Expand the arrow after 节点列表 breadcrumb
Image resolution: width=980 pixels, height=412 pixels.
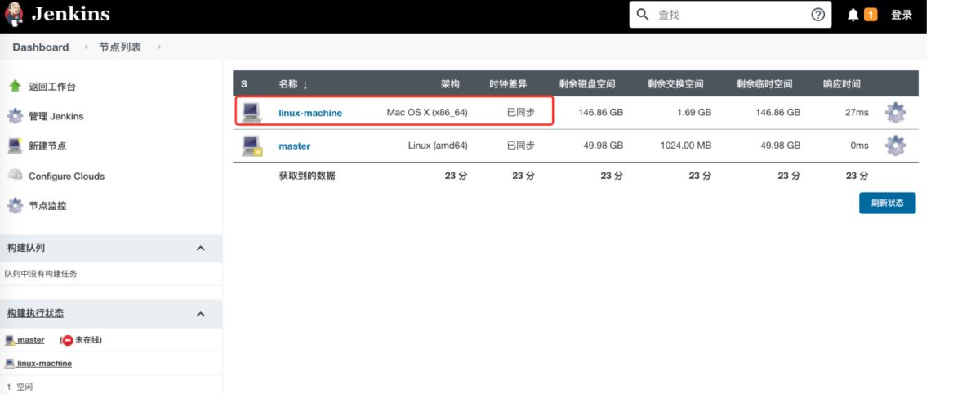click(x=158, y=47)
